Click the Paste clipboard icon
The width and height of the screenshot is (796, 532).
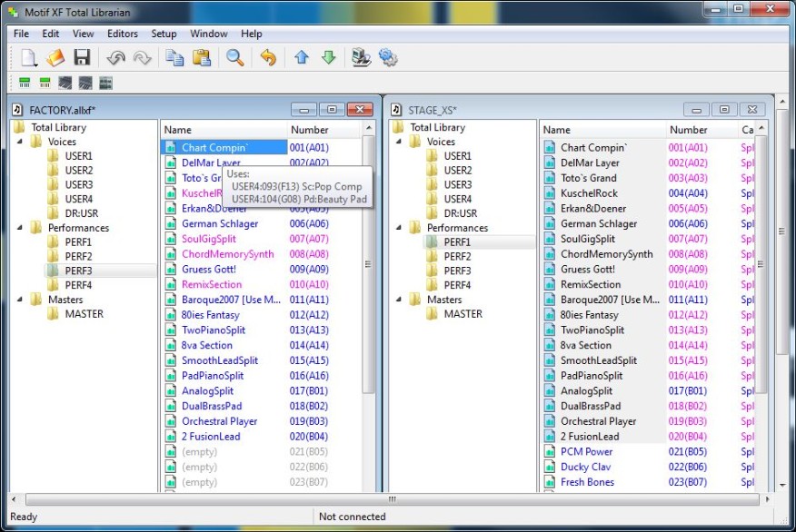pyautogui.click(x=202, y=58)
